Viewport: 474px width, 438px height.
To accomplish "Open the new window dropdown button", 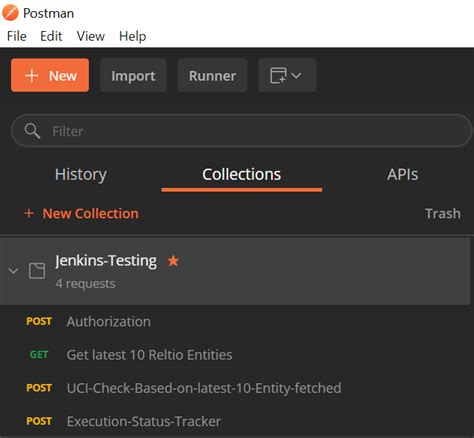I will pyautogui.click(x=287, y=75).
